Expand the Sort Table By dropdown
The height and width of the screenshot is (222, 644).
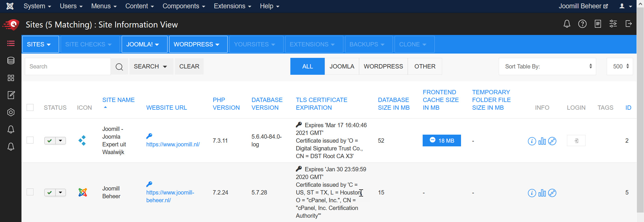click(547, 66)
